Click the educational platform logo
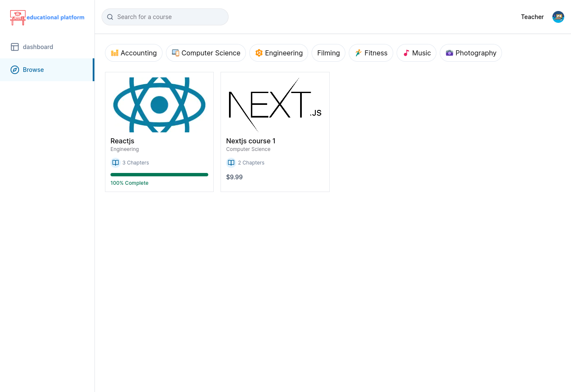This screenshot has height=392, width=571. click(47, 17)
